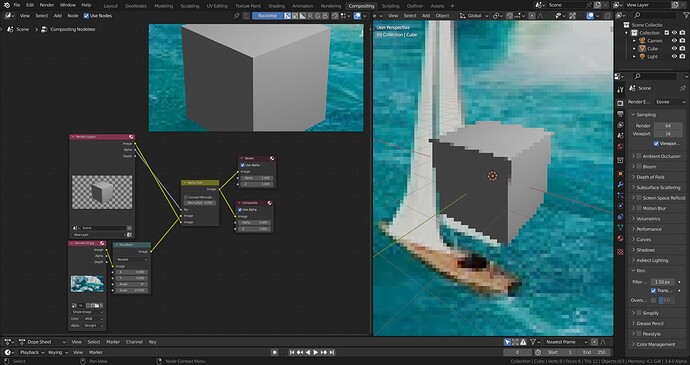
Task: Open the Keying popover in timeline
Action: 57,352
